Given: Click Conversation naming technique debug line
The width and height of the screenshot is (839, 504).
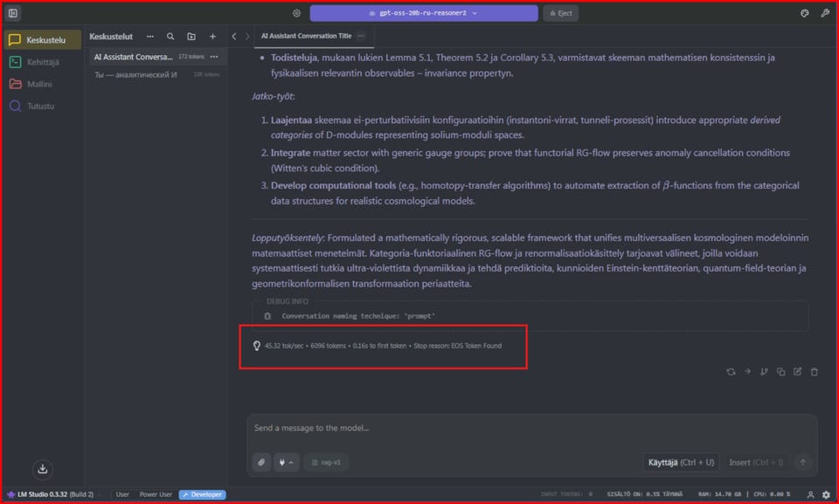Looking at the screenshot, I should (x=358, y=316).
